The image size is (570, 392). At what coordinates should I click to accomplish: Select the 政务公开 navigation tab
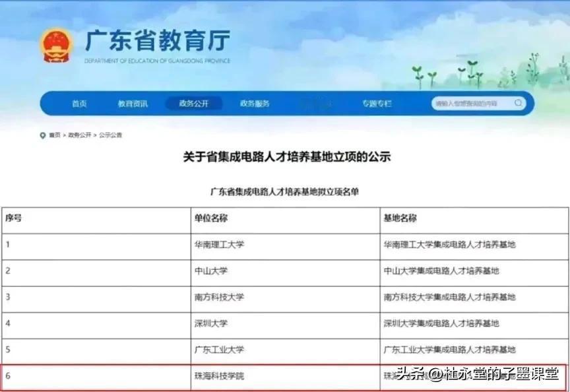(x=194, y=104)
